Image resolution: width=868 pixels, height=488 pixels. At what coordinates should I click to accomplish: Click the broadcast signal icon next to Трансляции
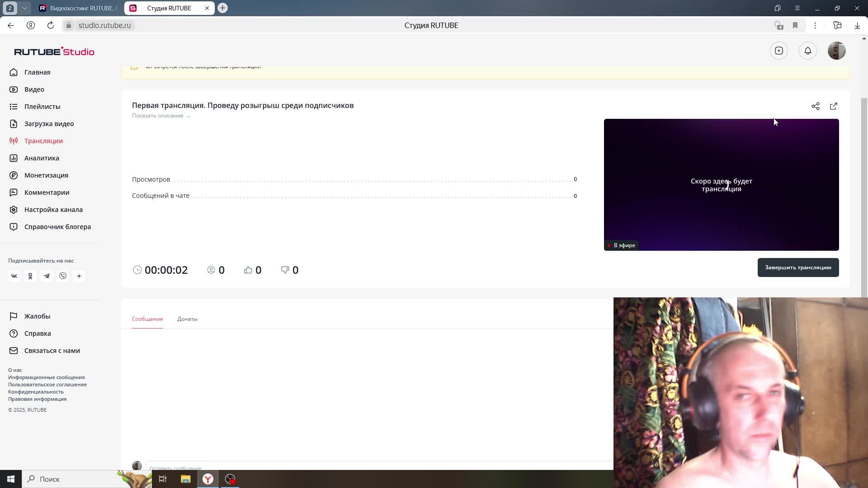tap(14, 141)
